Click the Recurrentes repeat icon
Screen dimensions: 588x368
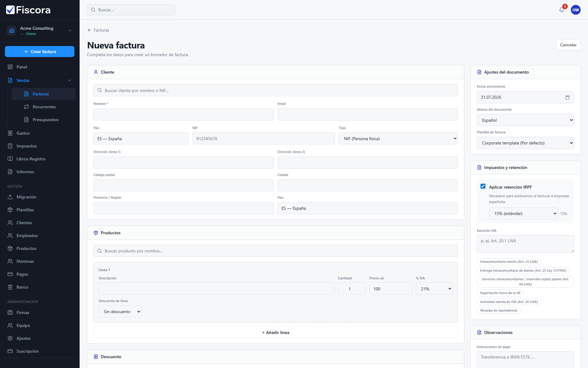[x=26, y=107]
